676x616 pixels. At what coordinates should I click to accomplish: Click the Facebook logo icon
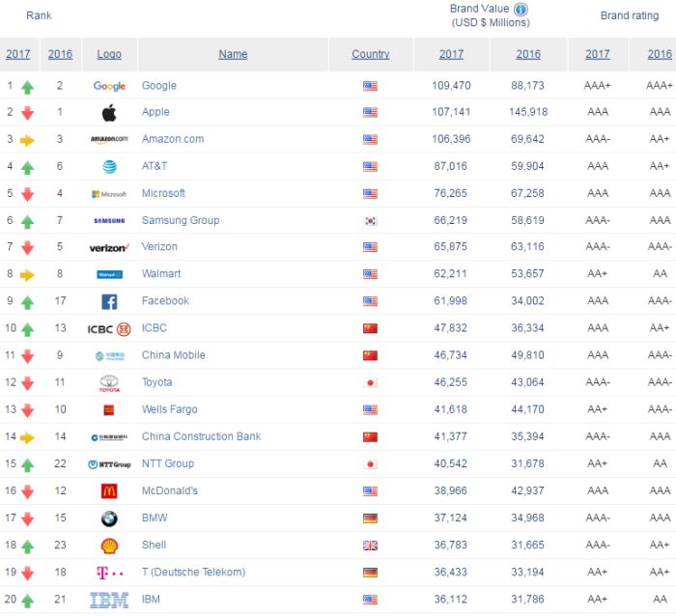109,301
